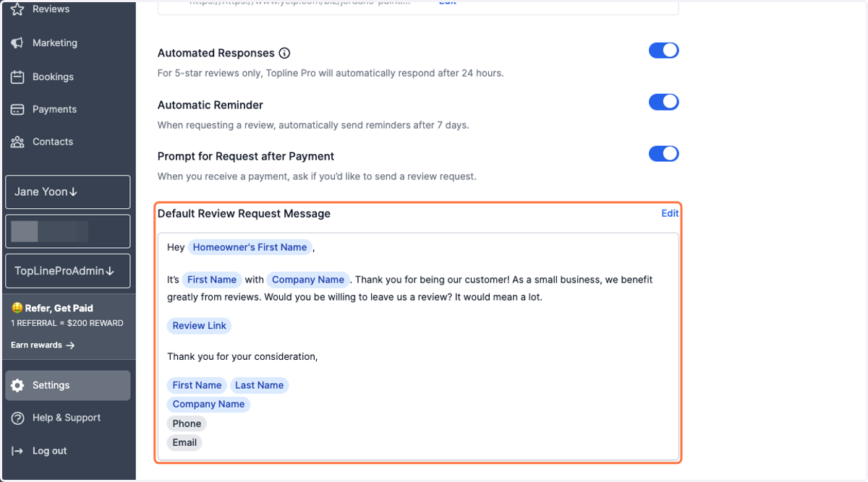Image resolution: width=868 pixels, height=482 pixels.
Task: Click the Default Review Request Message heading
Action: pyautogui.click(x=244, y=214)
